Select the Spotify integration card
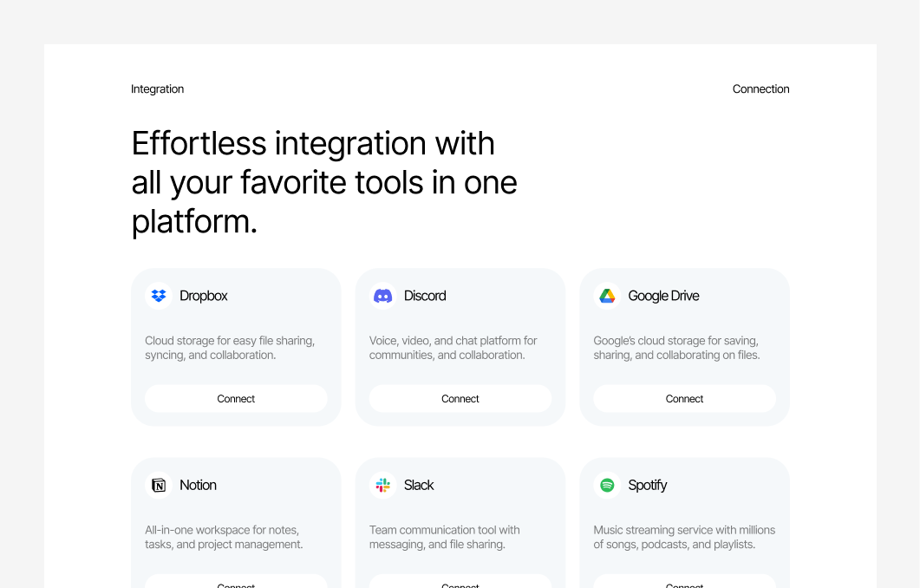The width and height of the screenshot is (920, 588). coord(684,520)
